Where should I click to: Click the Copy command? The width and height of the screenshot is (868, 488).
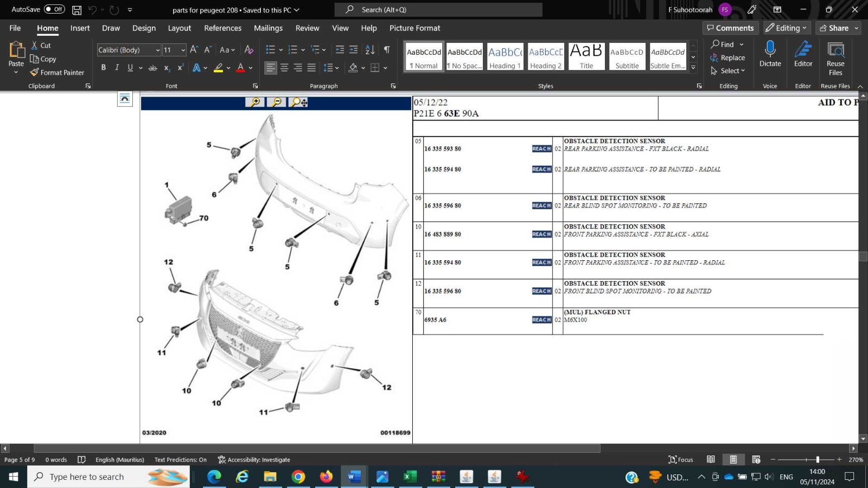pyautogui.click(x=43, y=59)
